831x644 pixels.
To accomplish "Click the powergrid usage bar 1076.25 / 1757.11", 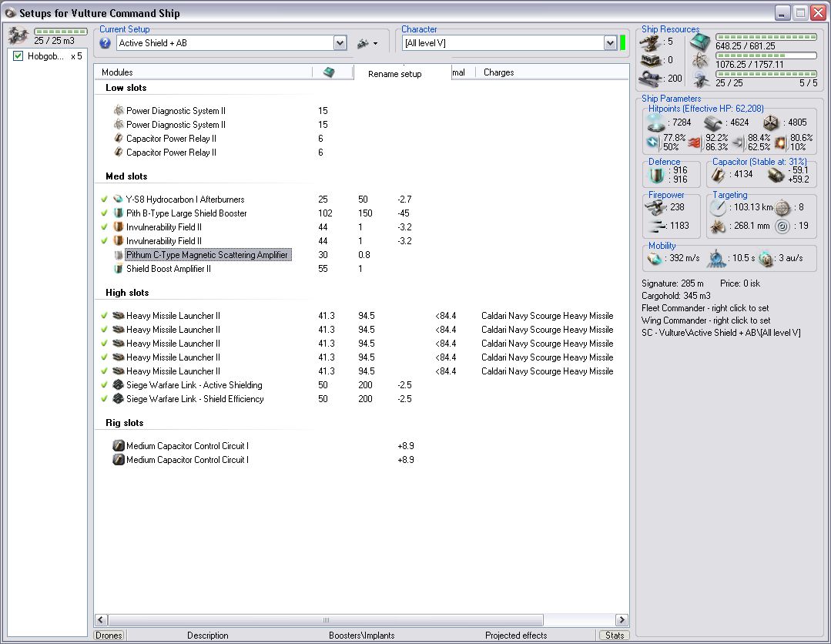I will [766, 55].
